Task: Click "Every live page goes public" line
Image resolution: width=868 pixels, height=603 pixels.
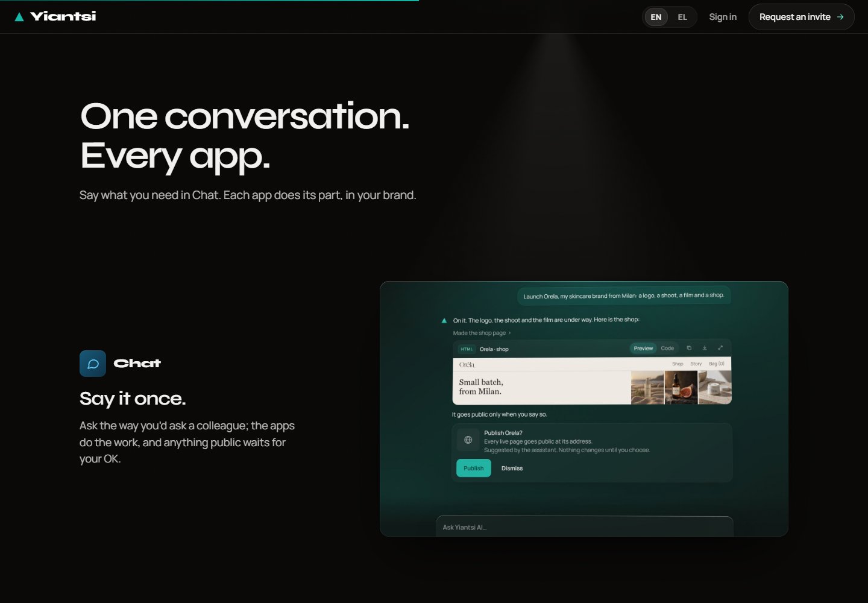Action: tap(538, 441)
